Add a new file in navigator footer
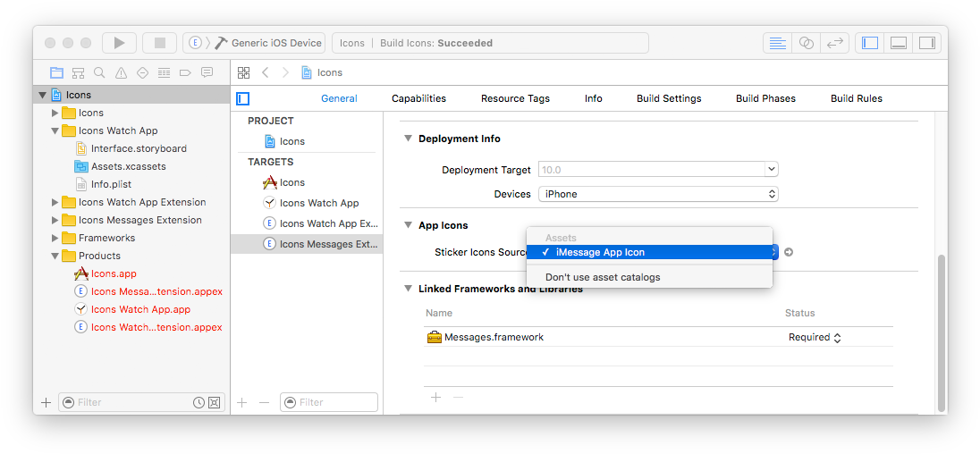This screenshot has height=454, width=980. pos(46,402)
